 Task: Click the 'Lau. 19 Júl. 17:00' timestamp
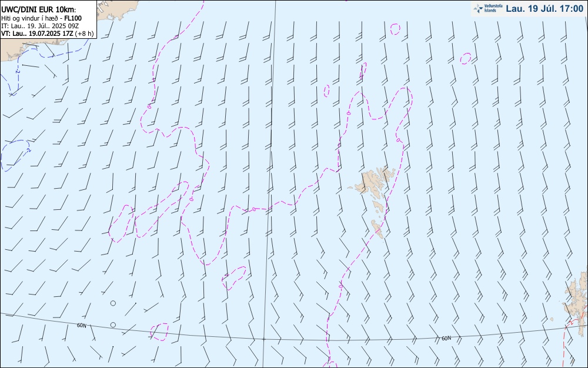pyautogui.click(x=544, y=8)
